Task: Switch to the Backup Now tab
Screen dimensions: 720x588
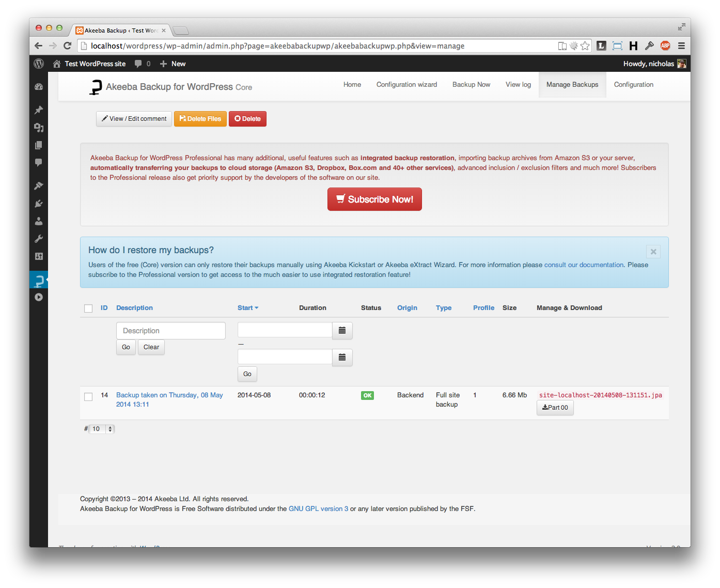Action: [471, 85]
